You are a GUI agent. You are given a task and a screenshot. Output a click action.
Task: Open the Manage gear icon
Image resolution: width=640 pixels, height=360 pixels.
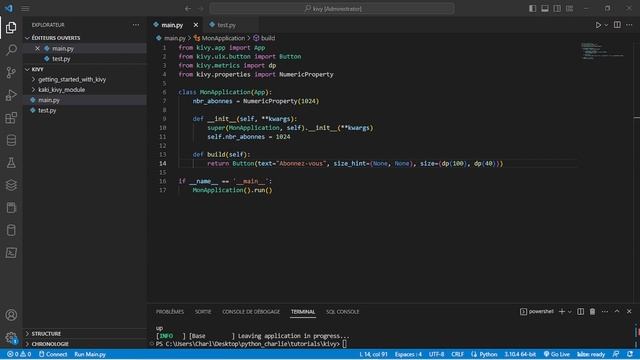(11, 338)
